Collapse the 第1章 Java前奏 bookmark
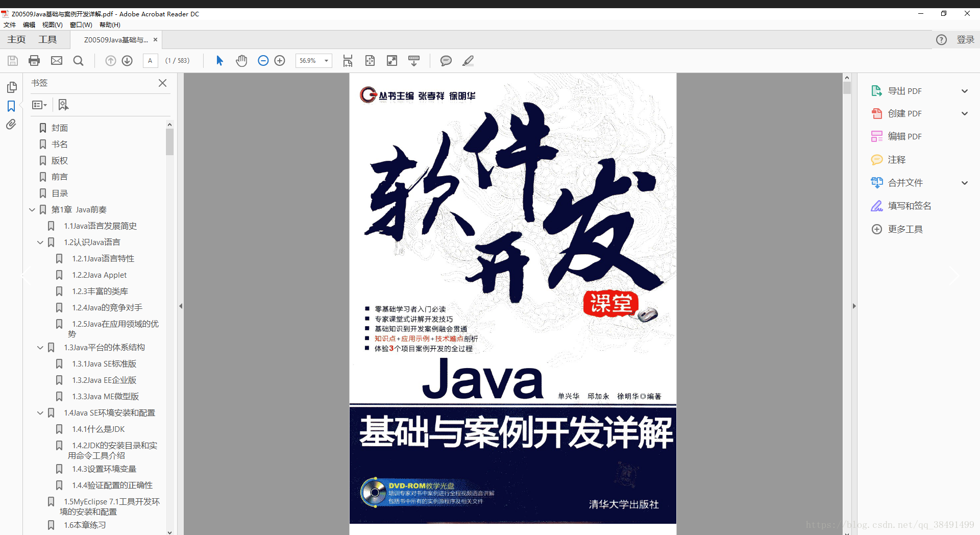980x535 pixels. [32, 210]
